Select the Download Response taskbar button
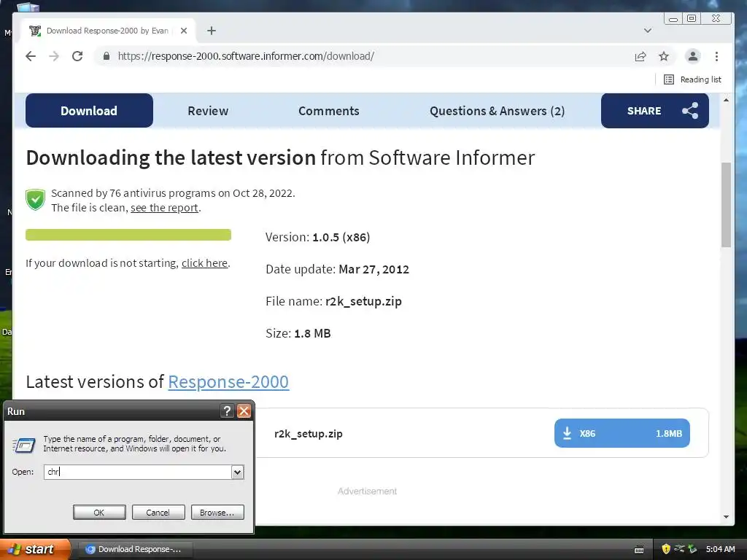This screenshot has width=747, height=560. tap(136, 549)
